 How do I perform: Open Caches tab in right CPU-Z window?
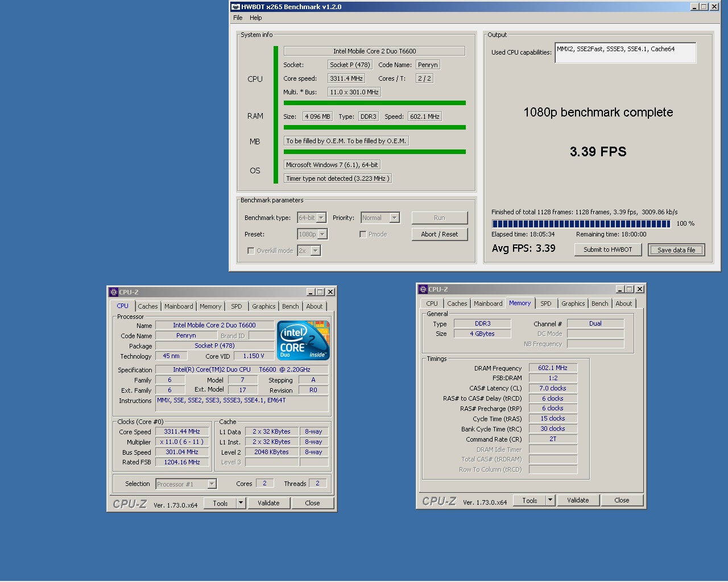(x=457, y=304)
